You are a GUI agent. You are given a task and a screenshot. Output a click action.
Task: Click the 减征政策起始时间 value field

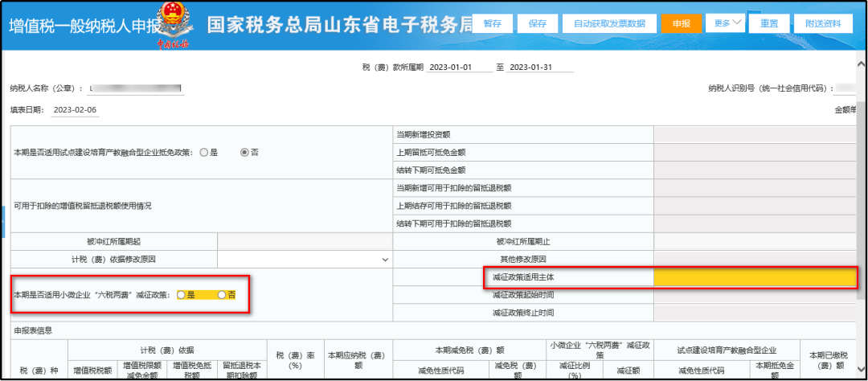click(755, 295)
